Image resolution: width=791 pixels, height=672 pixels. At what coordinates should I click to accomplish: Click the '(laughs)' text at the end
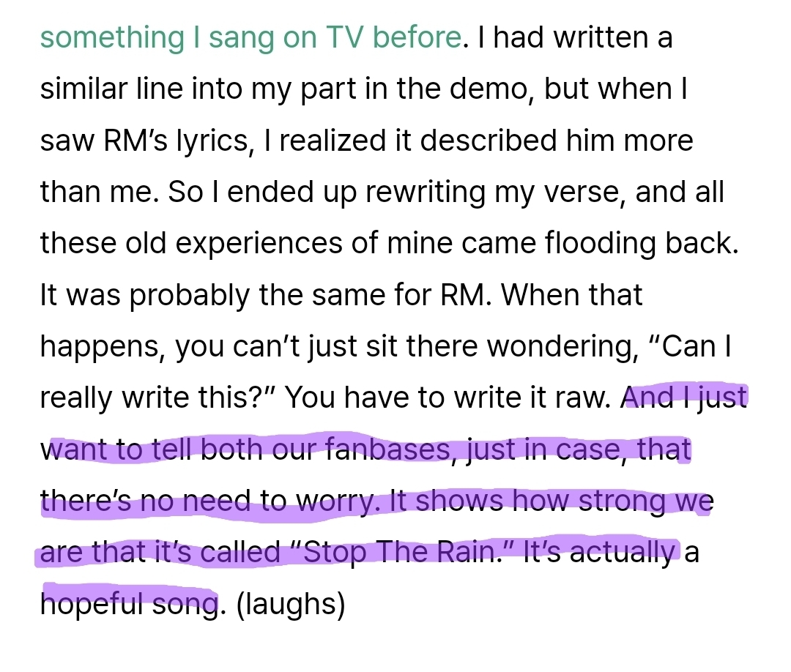pyautogui.click(x=290, y=605)
